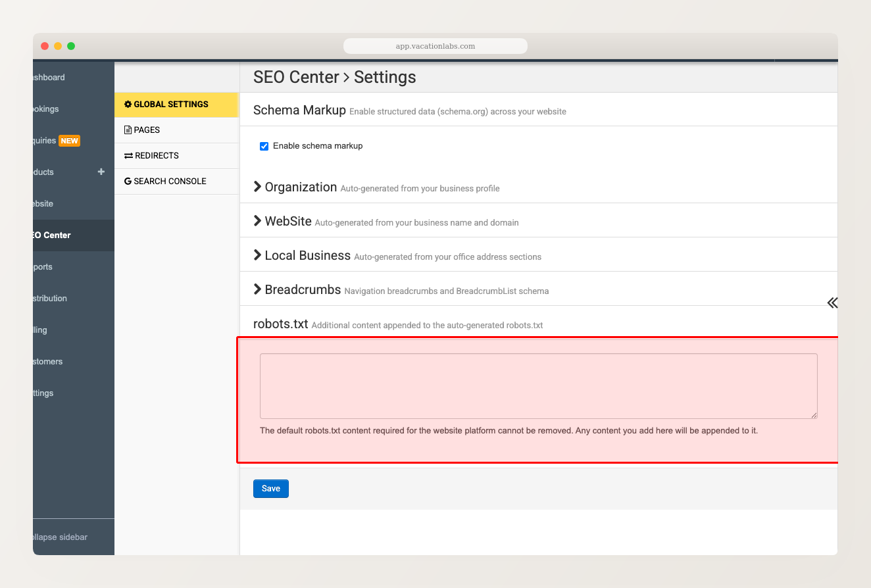Click the document icon beside Pages

(x=128, y=130)
